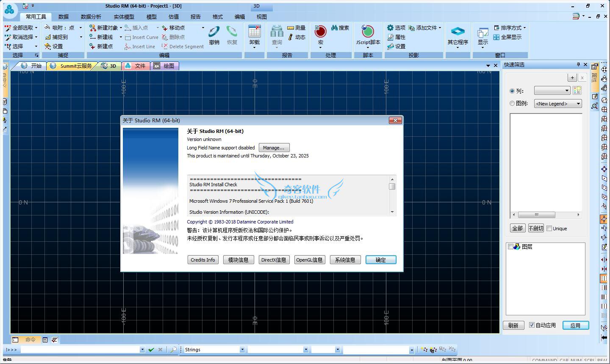Select the 图例 radio button
The width and height of the screenshot is (610, 364).
click(512, 103)
